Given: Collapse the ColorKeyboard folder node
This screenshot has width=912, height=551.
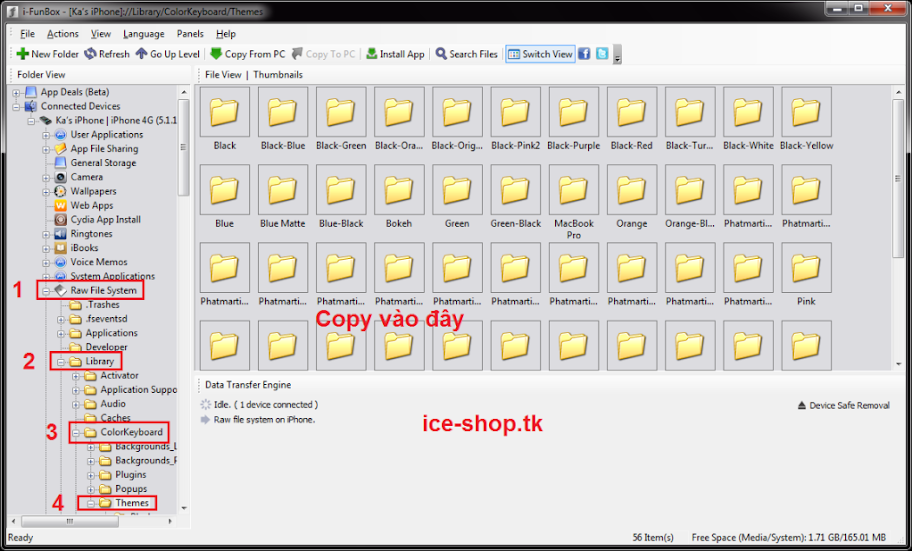Looking at the screenshot, I should pos(76,433).
